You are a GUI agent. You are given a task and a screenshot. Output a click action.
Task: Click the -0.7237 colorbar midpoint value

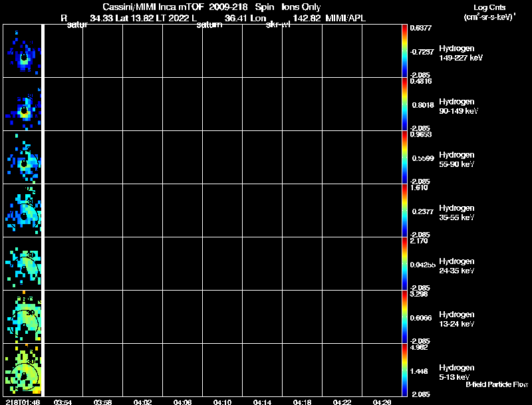(x=422, y=52)
